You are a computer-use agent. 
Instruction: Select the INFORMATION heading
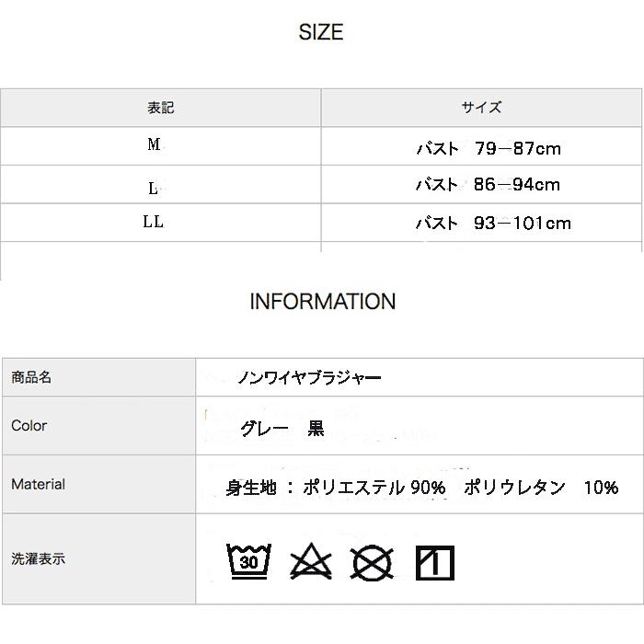(322, 302)
